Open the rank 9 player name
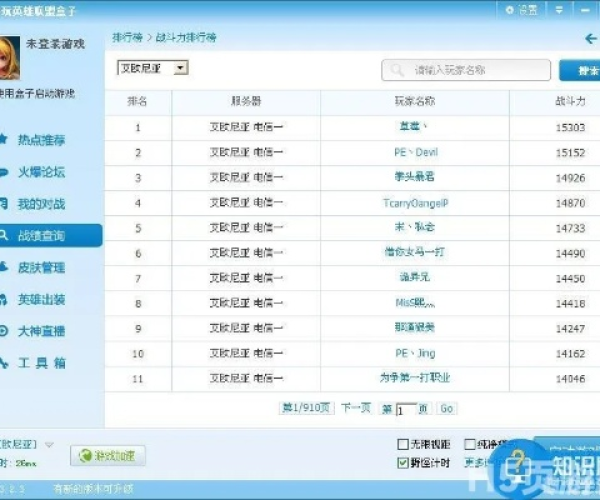 [414, 327]
